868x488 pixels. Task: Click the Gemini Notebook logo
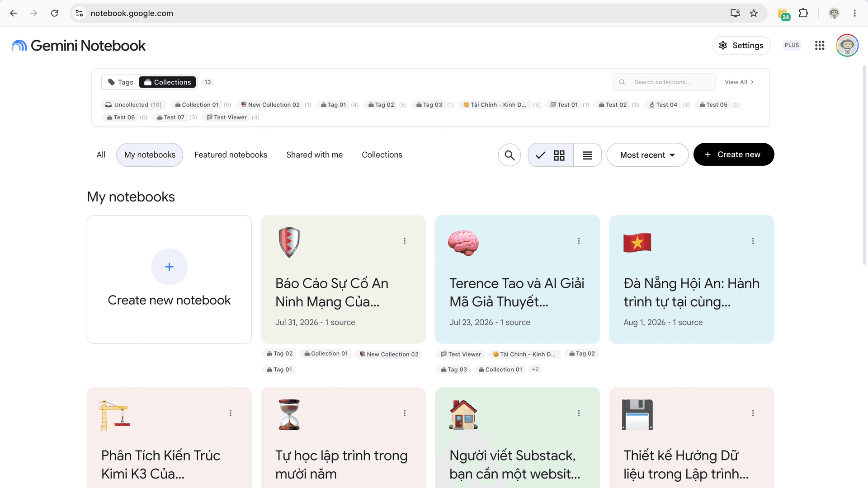[x=78, y=46]
